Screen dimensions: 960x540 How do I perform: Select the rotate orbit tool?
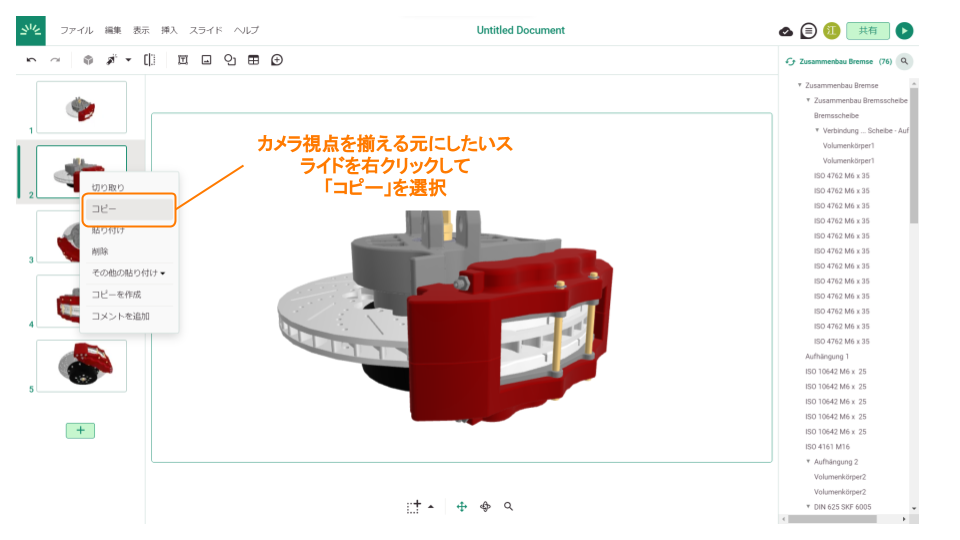tap(485, 506)
